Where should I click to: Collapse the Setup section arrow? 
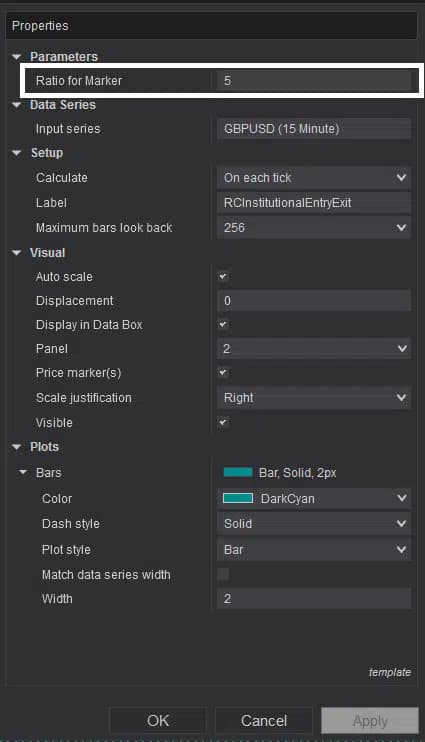[x=17, y=153]
